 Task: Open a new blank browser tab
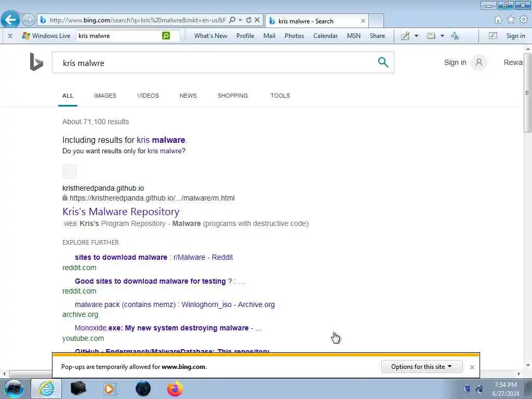[x=376, y=21]
